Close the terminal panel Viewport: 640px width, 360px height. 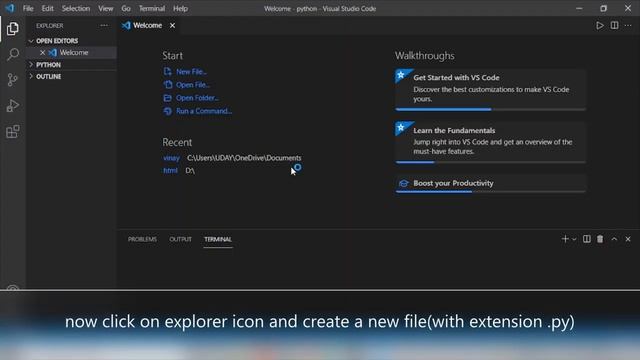628,239
